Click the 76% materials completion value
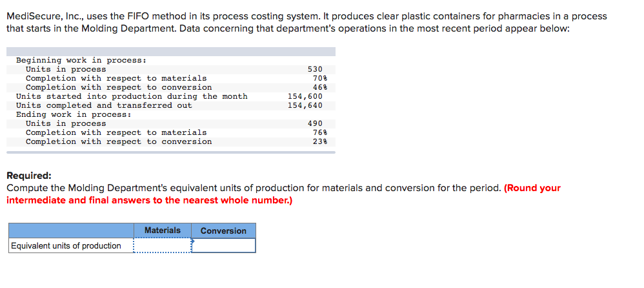 coord(320,133)
